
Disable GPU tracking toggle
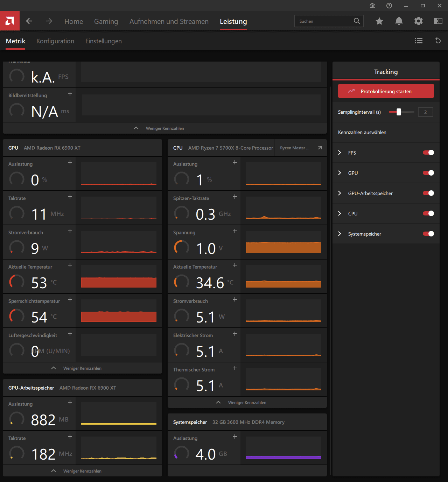tap(428, 173)
